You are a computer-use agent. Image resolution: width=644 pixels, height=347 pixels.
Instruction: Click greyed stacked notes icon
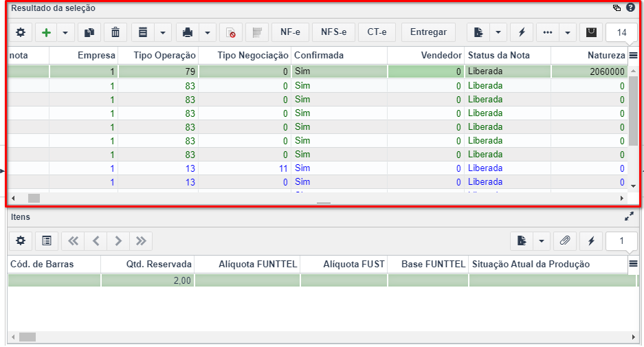(x=257, y=32)
